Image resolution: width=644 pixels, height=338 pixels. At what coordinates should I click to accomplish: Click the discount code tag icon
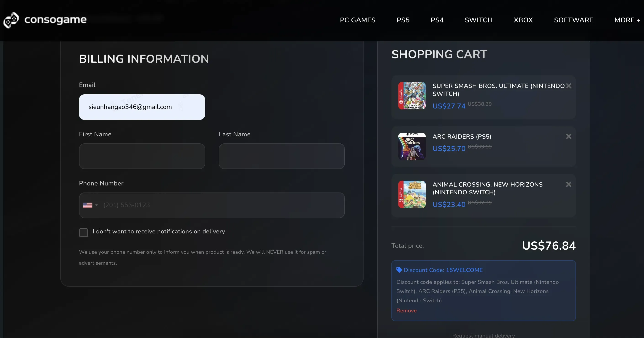click(399, 270)
